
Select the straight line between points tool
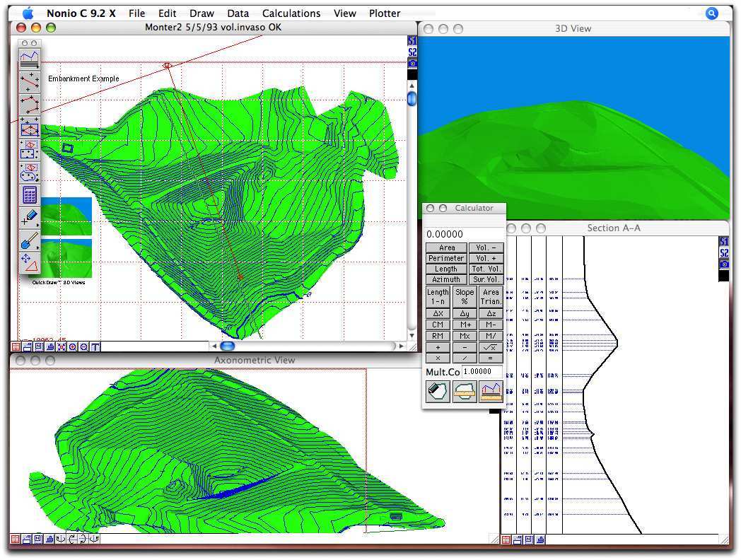pyautogui.click(x=29, y=82)
